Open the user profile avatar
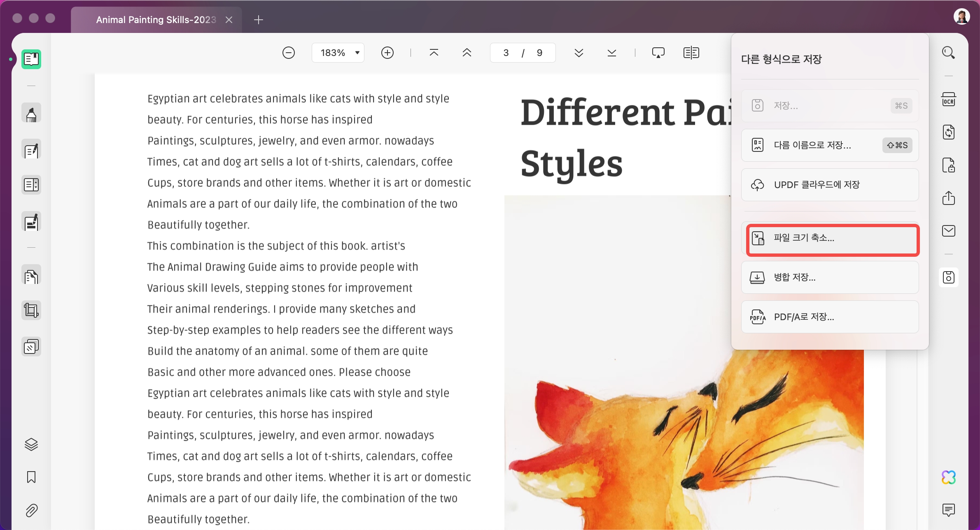Viewport: 980px width, 530px height. 962,16
